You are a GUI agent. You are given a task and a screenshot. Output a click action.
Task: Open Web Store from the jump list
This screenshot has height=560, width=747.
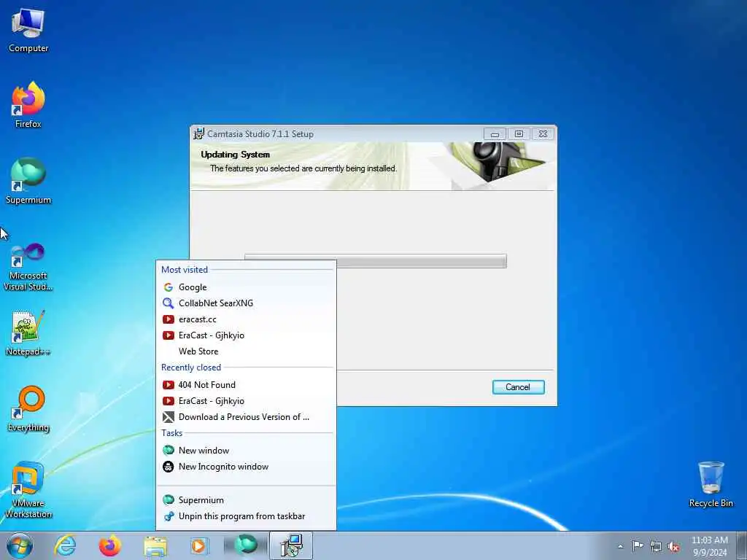246,351
